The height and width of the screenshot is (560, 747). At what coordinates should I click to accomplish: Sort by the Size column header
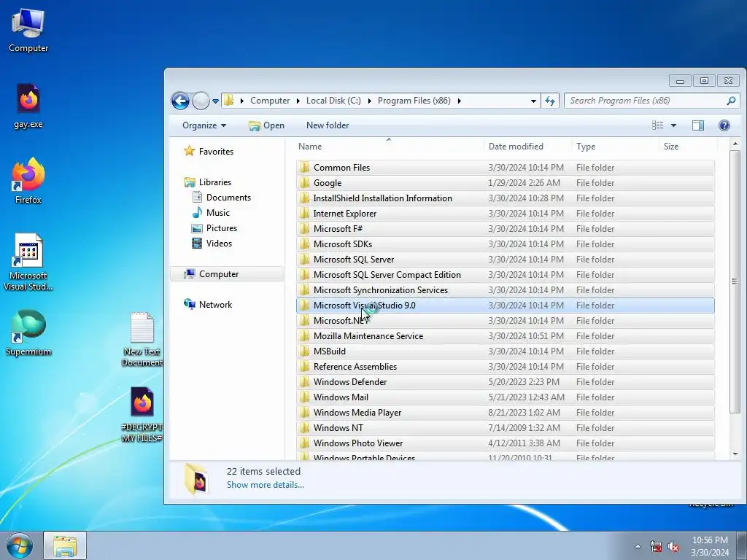688,147
